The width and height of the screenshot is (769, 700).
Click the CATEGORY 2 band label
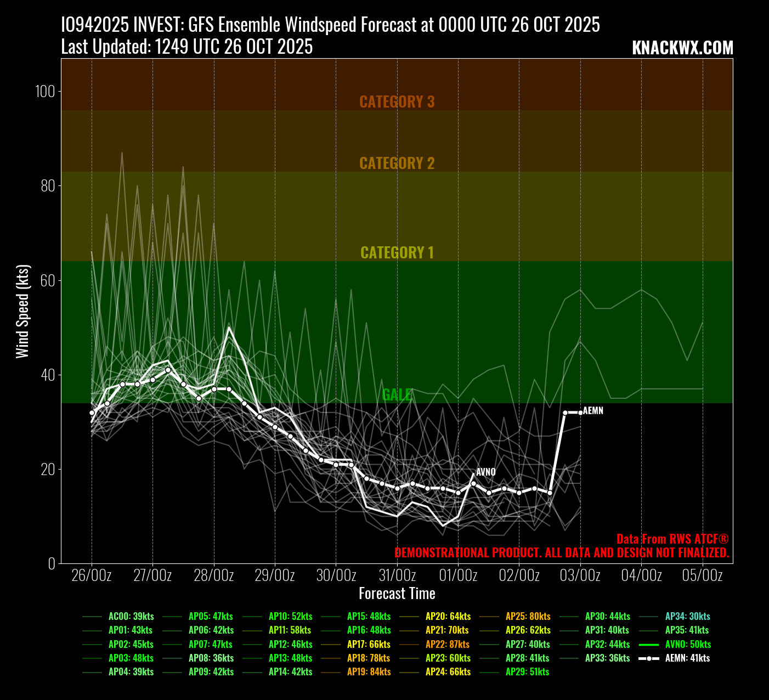(x=397, y=163)
